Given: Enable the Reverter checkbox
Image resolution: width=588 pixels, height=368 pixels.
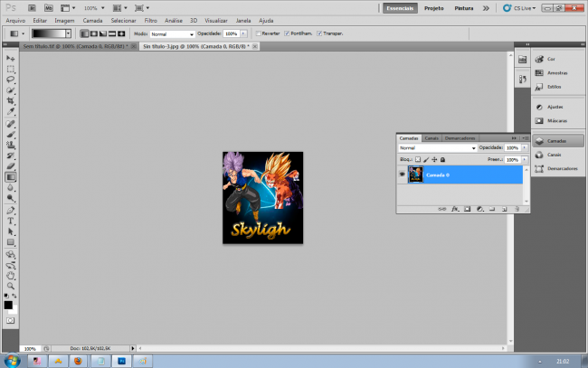Looking at the screenshot, I should 258,33.
